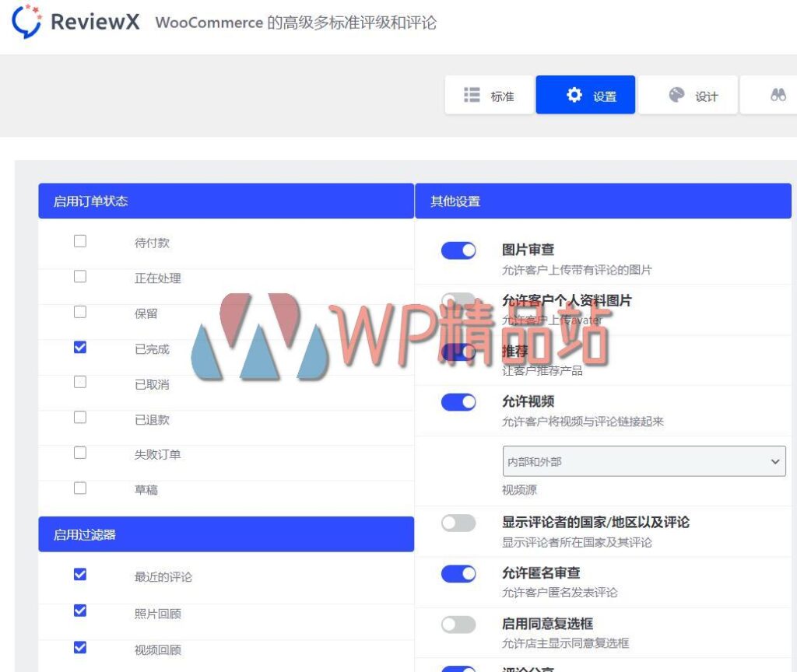Enable the 待付款 order status checkbox
This screenshot has height=672, width=797.
(x=79, y=241)
